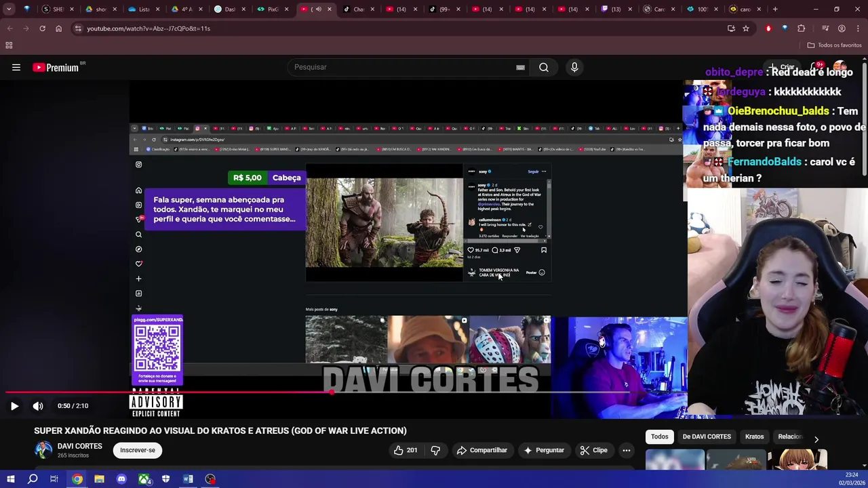Open the extensions puzzle icon
This screenshot has height=488, width=868.
coord(802,28)
